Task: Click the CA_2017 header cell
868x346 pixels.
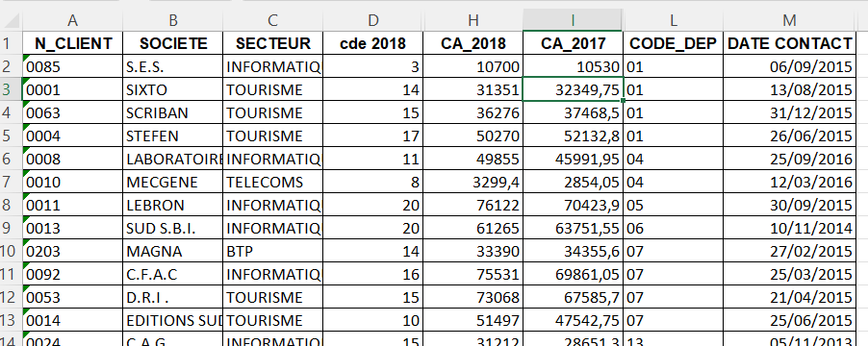Action: [573, 43]
